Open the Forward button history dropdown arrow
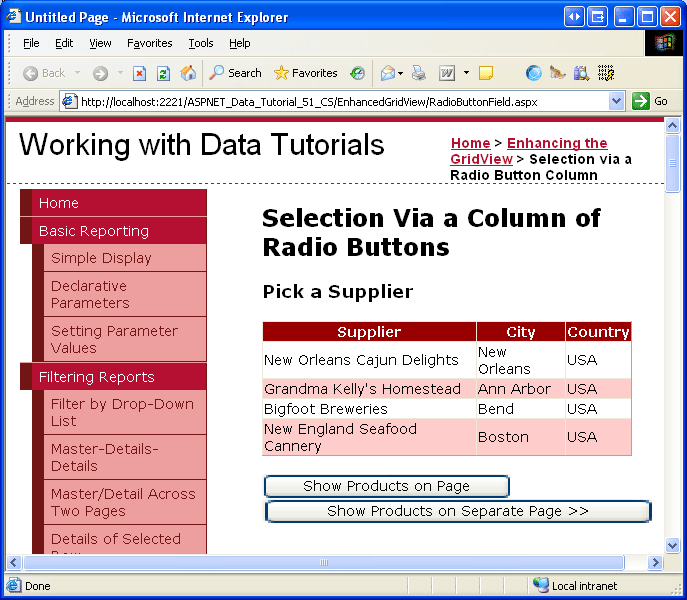This screenshot has height=600, width=687. (x=120, y=73)
